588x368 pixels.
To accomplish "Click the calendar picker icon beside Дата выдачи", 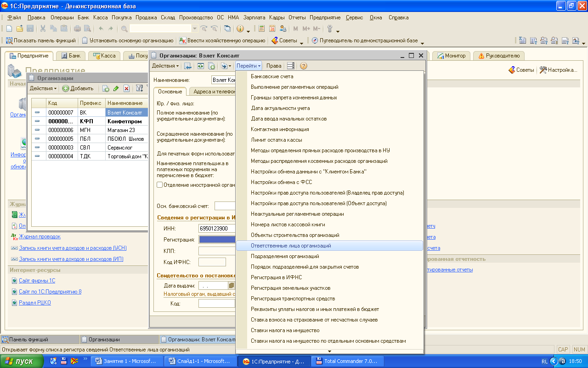I will coord(232,286).
